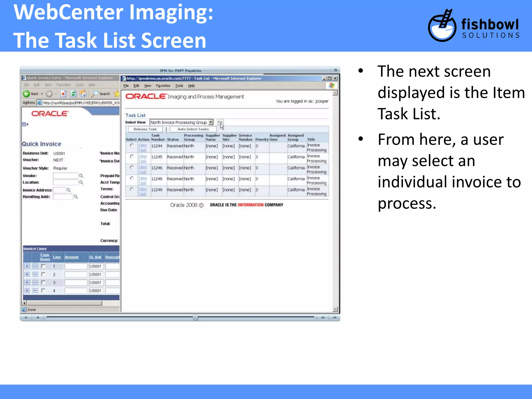Sort by Amount column header link
This screenshot has width=532, height=399.
72,257
